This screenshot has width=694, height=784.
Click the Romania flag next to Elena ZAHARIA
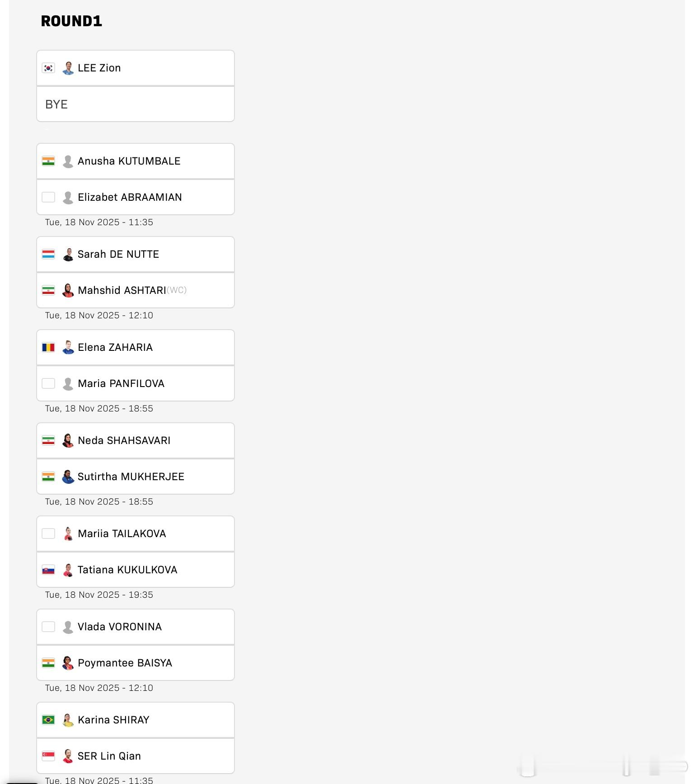click(48, 348)
